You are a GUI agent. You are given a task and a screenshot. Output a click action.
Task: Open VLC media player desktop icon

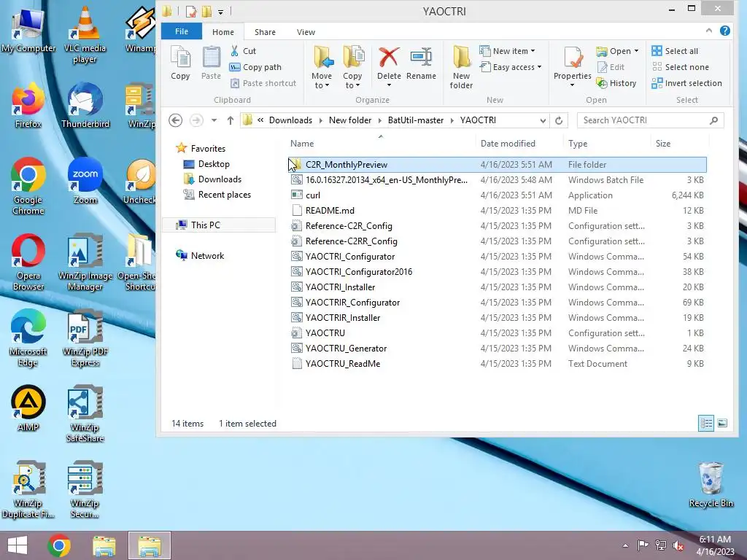pyautogui.click(x=85, y=36)
